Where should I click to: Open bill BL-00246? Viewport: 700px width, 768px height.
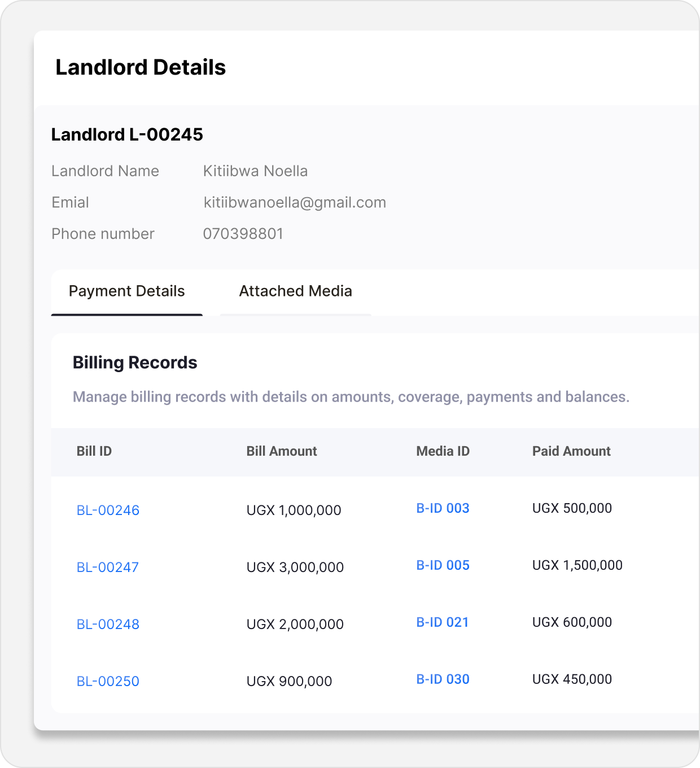point(108,510)
